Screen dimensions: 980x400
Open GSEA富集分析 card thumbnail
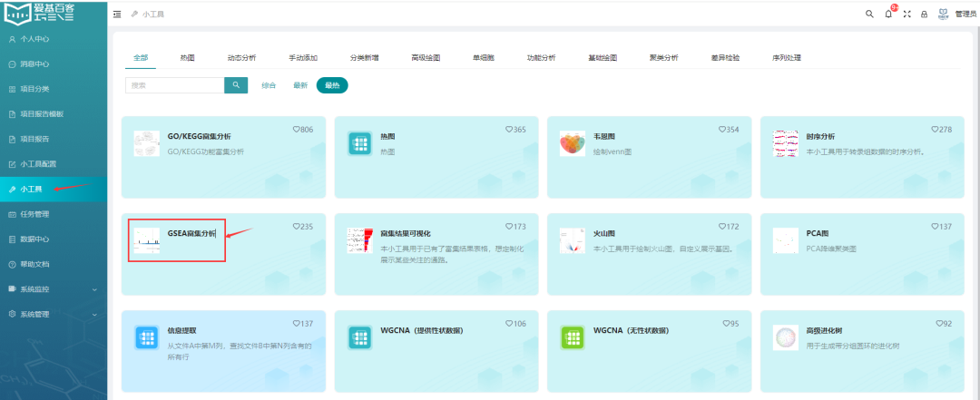(147, 240)
